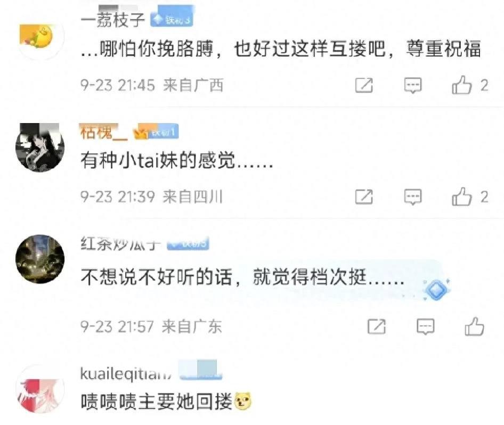Screen dimensions: 504x425
Task: Like the comment from 广西
Action: (x=461, y=85)
